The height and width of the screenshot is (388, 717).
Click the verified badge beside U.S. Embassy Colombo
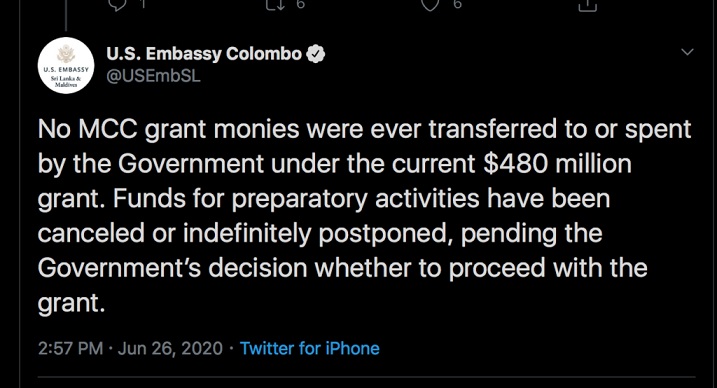316,54
